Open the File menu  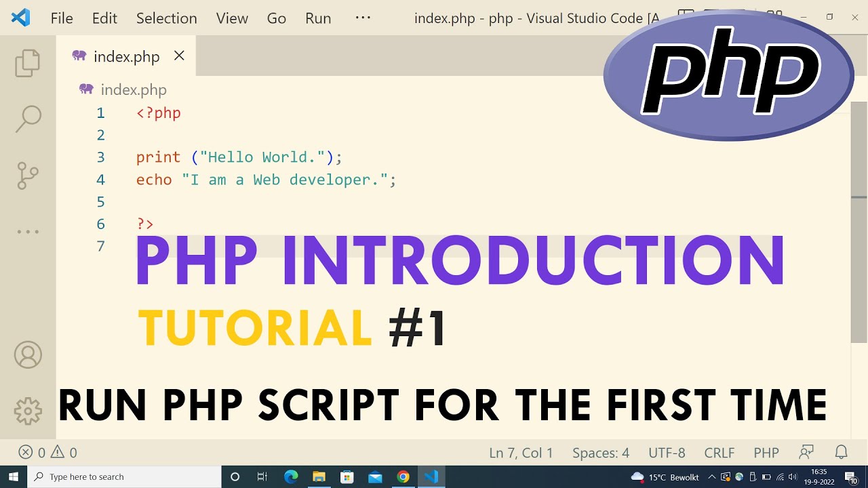[62, 18]
